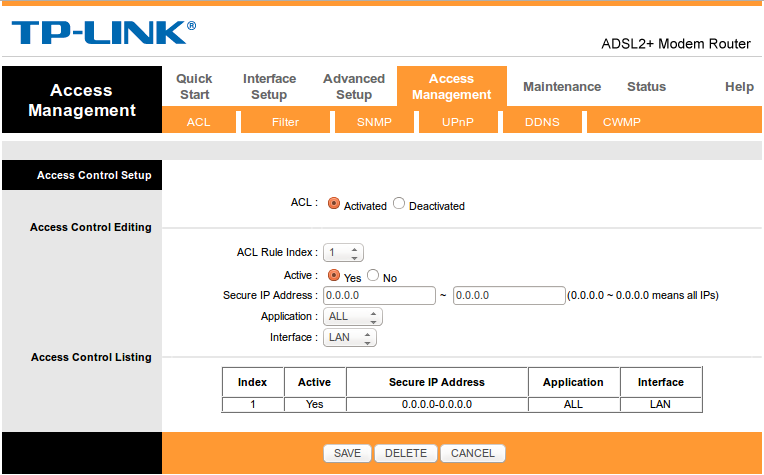This screenshot has height=475, width=764.
Task: Click the DELETE button
Action: coord(406,453)
